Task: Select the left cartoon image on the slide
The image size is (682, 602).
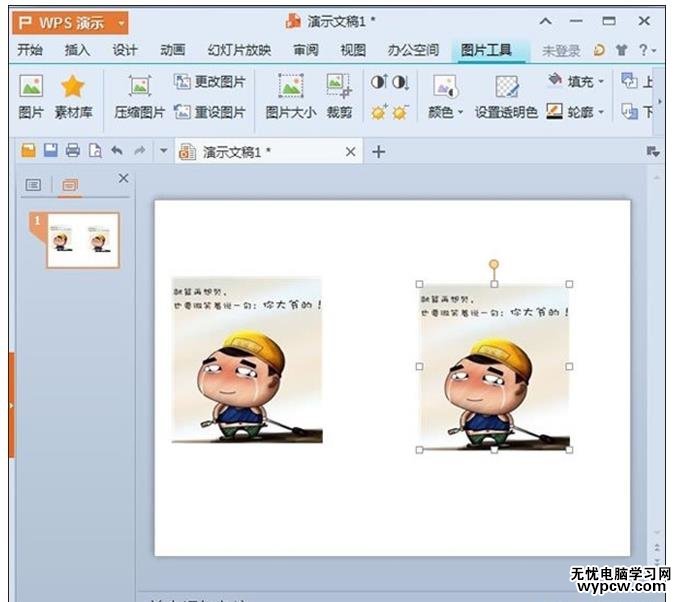Action: (247, 360)
